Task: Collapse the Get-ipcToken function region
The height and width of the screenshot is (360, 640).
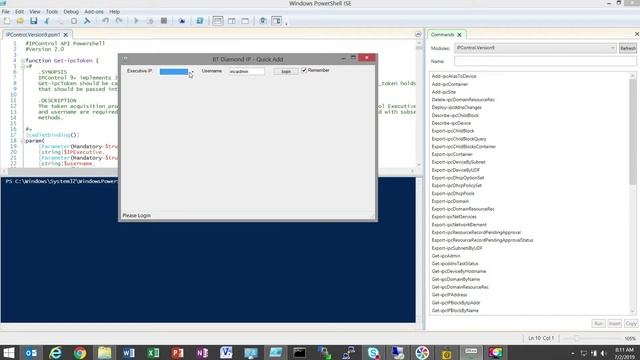Action: click(x=22, y=60)
